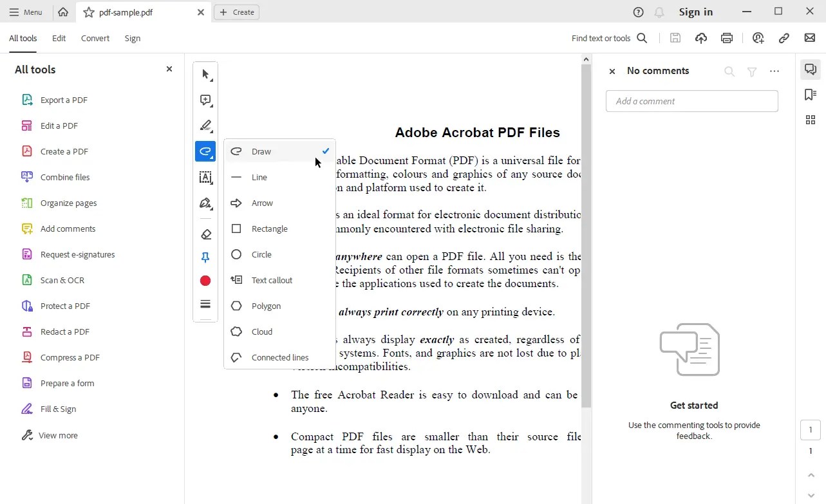826x504 pixels.
Task: Switch to the All tools tab
Action: (23, 39)
